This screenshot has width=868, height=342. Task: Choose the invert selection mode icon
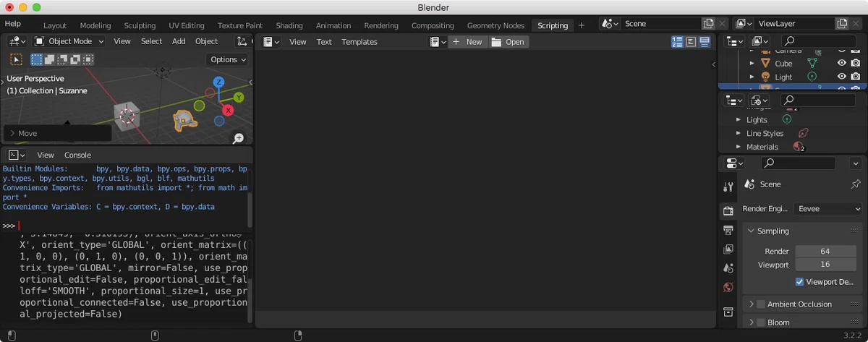pos(75,59)
